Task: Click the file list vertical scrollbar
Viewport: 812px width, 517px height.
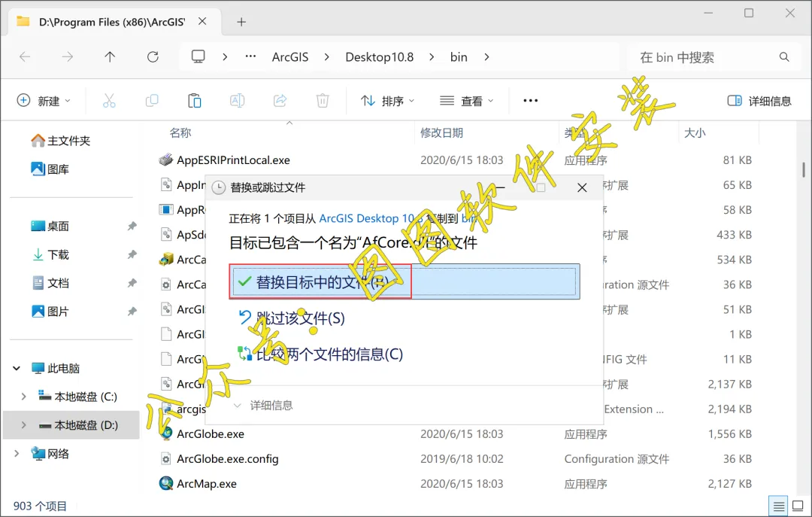Action: (x=803, y=169)
